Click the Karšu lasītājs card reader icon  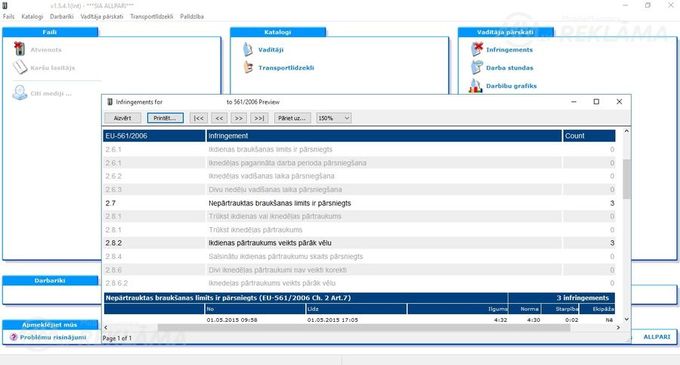20,67
